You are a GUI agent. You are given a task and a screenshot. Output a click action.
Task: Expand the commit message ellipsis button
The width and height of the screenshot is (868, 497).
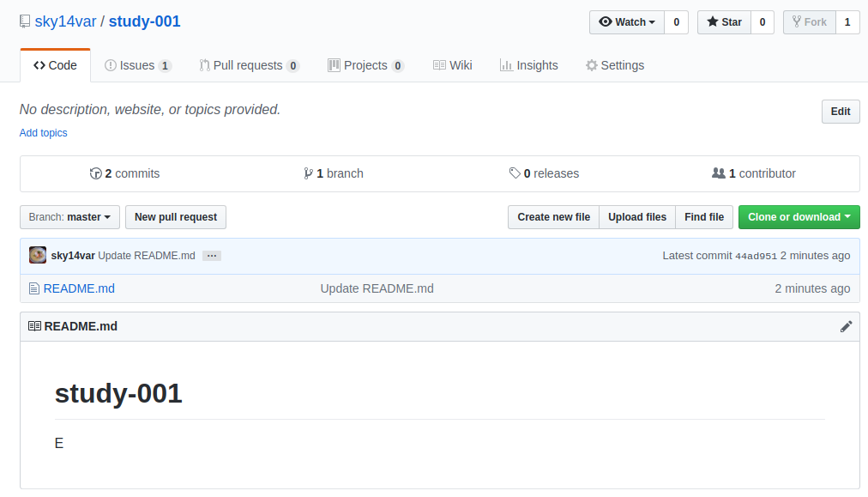(212, 256)
